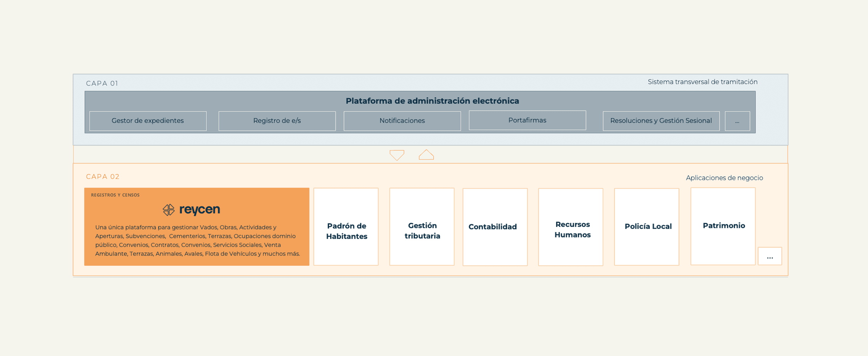This screenshot has height=356, width=868.
Task: Open the Portafirmas module
Action: [x=527, y=120]
